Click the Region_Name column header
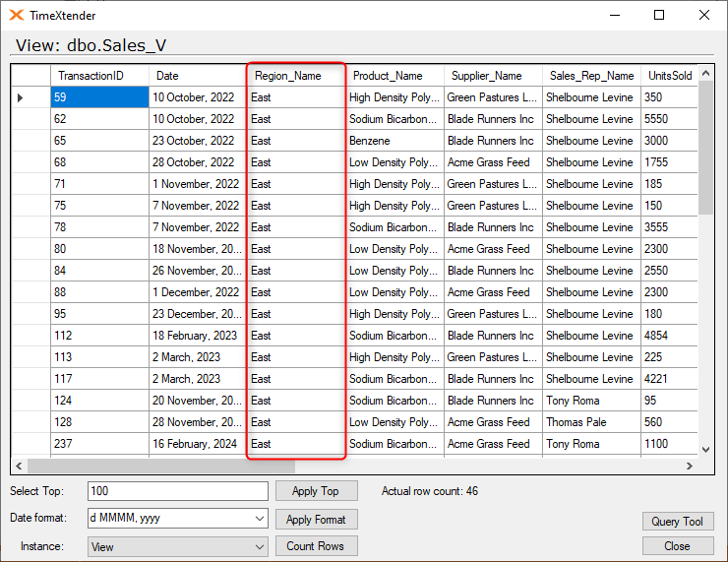The height and width of the screenshot is (562, 728). click(x=296, y=76)
